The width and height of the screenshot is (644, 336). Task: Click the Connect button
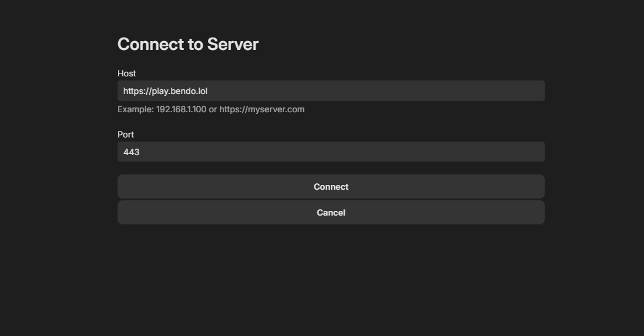(331, 187)
